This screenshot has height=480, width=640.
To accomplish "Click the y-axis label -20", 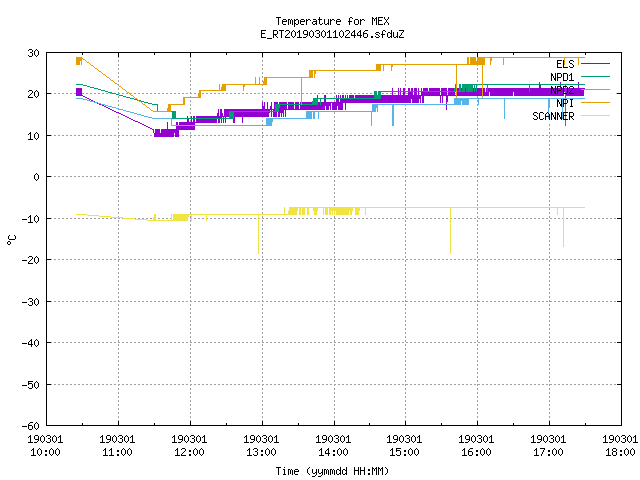I will 31,260.
